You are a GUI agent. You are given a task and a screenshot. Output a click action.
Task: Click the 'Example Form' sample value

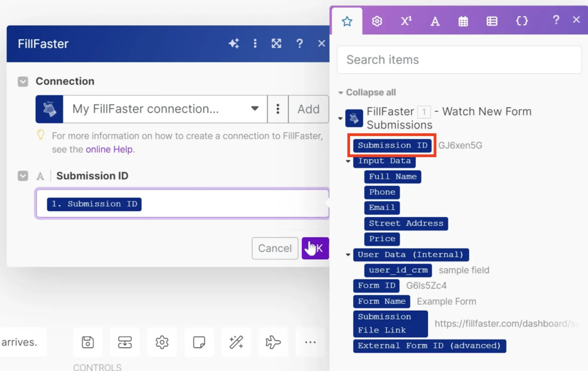tap(446, 302)
